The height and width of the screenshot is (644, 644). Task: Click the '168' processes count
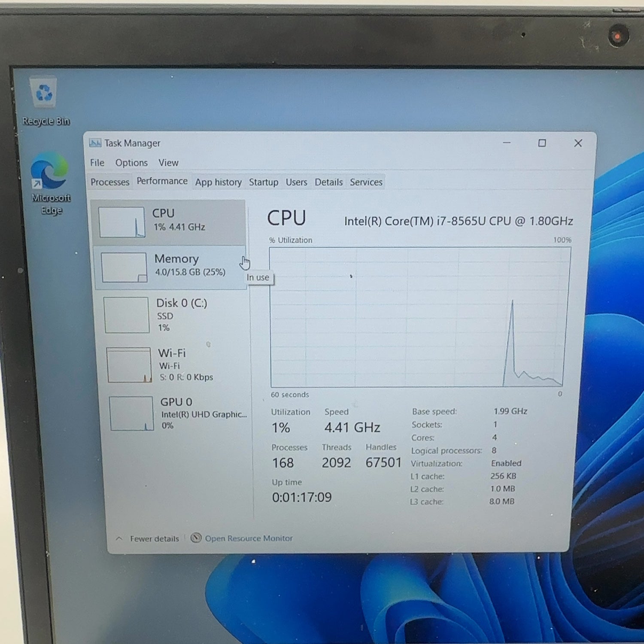click(283, 463)
